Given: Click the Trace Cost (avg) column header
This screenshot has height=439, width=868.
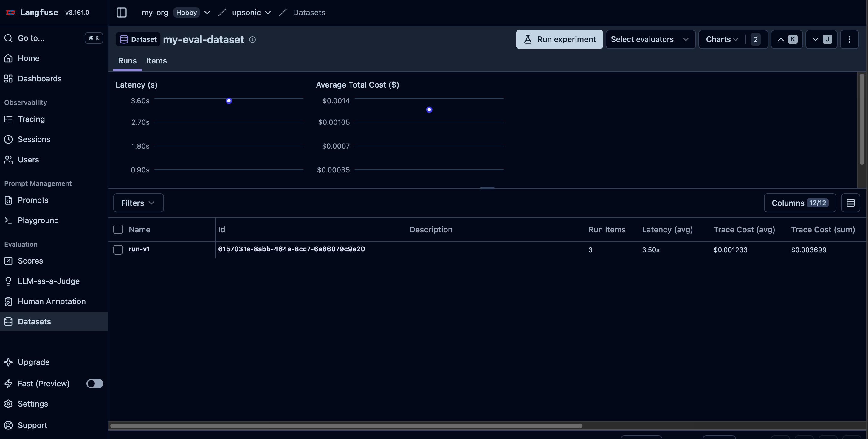Looking at the screenshot, I should (x=744, y=229).
